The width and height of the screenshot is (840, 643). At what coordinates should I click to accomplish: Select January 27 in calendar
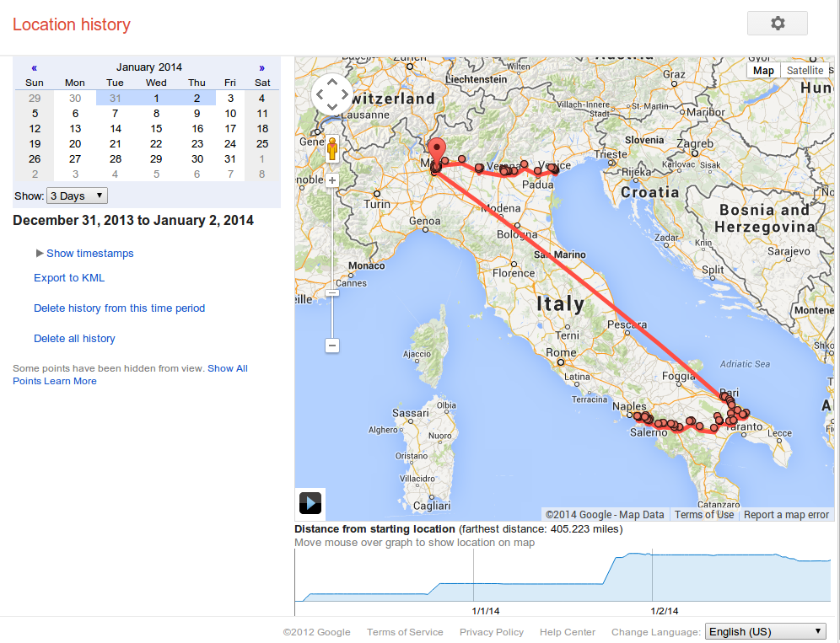tap(75, 159)
